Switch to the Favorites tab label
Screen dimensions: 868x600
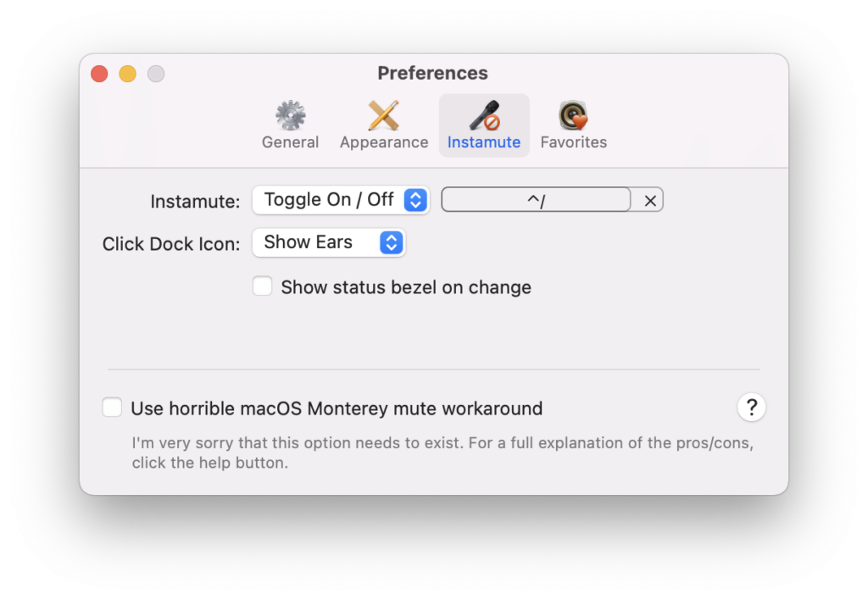point(574,142)
